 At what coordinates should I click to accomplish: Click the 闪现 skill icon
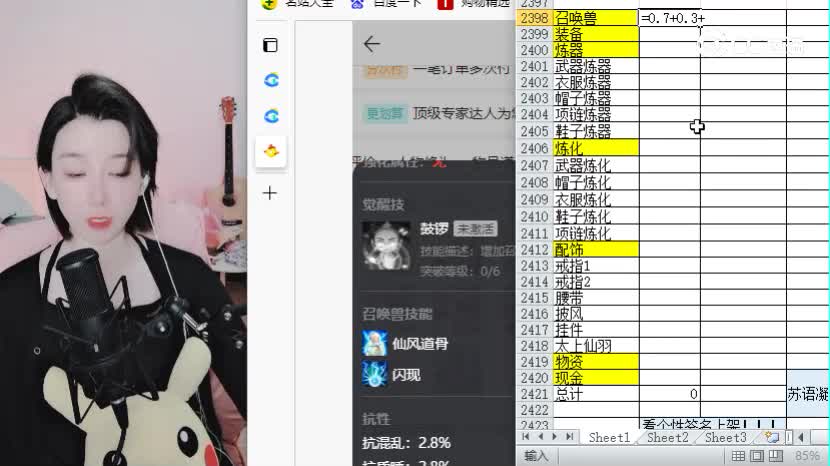374,374
